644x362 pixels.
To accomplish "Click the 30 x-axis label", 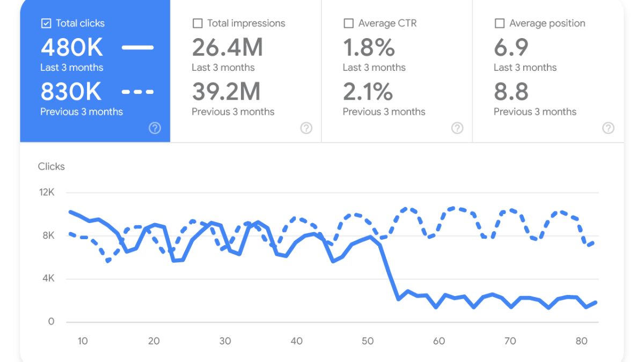I will pos(225,341).
